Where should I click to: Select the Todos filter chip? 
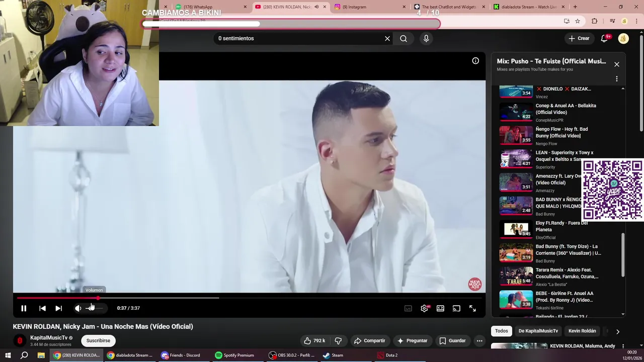click(501, 331)
